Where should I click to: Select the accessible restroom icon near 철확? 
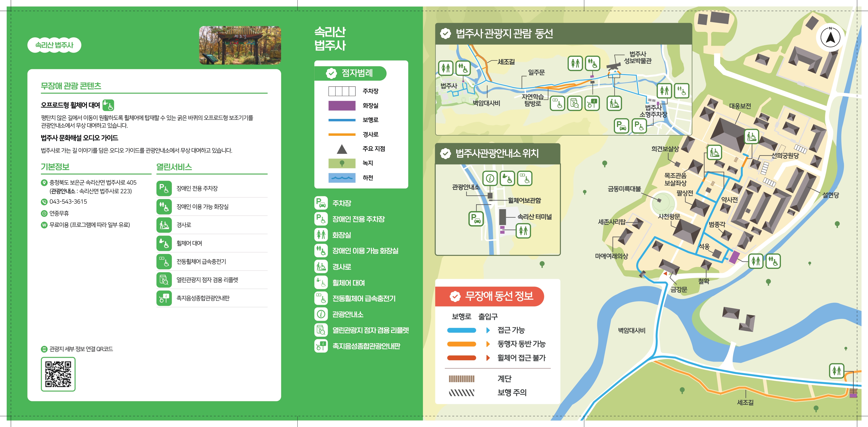(x=773, y=261)
